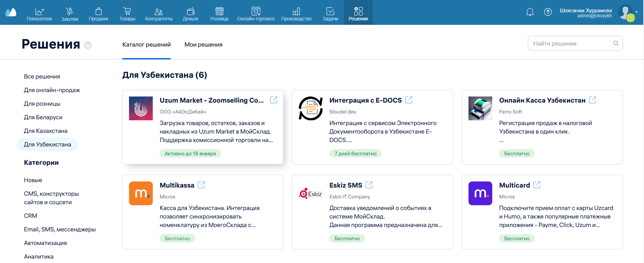Open Онлайн Касса Узбекистан title
This screenshot has height=263, width=644.
542,100
